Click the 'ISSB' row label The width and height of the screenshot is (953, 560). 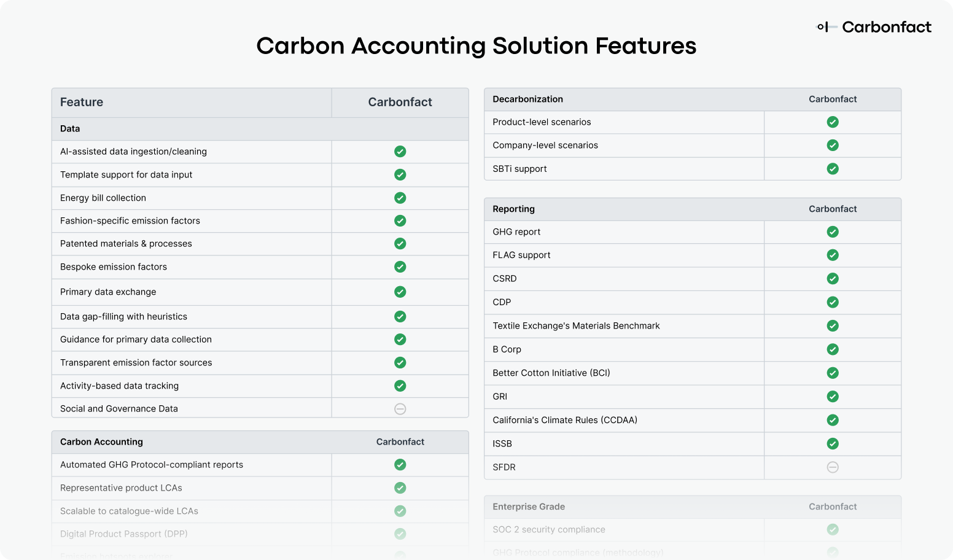502,444
